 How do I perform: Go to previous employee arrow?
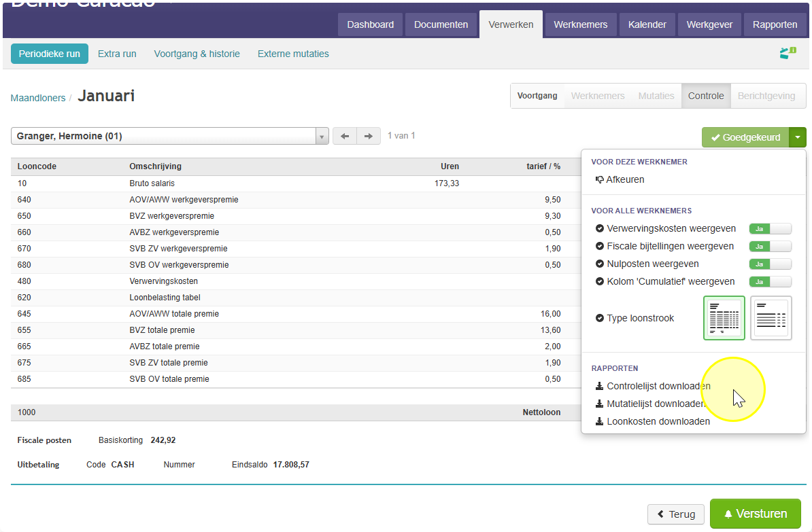pyautogui.click(x=345, y=136)
